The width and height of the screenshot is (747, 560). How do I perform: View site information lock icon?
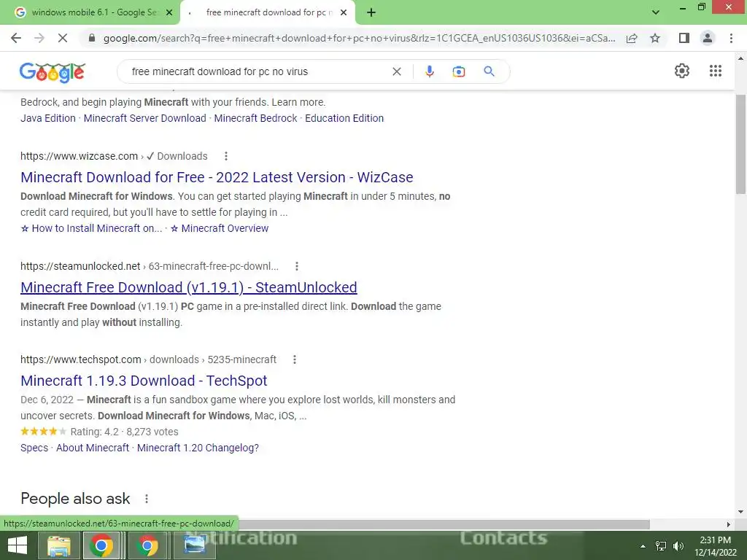(x=92, y=38)
